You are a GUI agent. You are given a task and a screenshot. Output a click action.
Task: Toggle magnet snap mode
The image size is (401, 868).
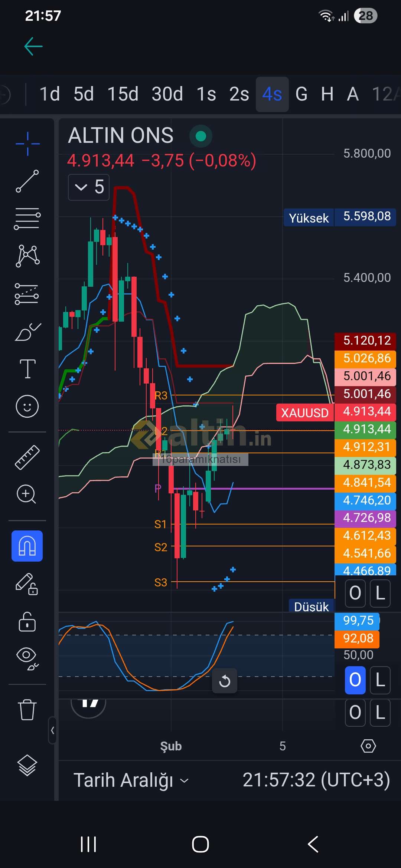27,546
